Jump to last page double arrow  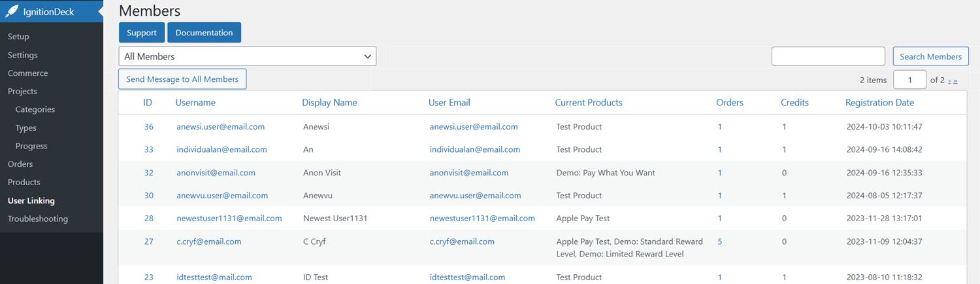point(955,81)
